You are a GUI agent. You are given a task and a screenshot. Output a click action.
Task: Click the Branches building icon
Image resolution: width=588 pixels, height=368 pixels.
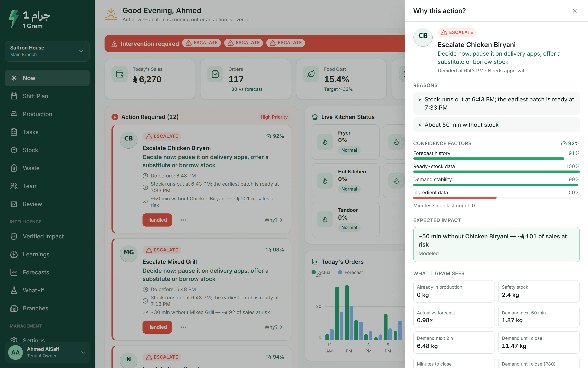[14, 308]
